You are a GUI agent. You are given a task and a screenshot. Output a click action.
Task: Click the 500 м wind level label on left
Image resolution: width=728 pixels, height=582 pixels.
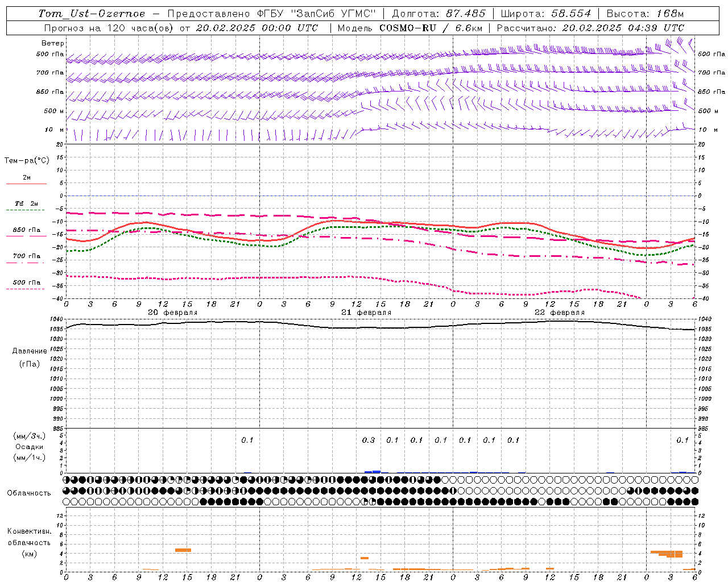(54, 111)
